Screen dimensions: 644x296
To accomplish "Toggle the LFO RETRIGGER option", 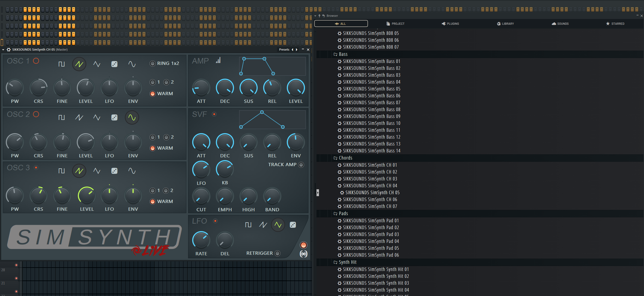I will [277, 253].
